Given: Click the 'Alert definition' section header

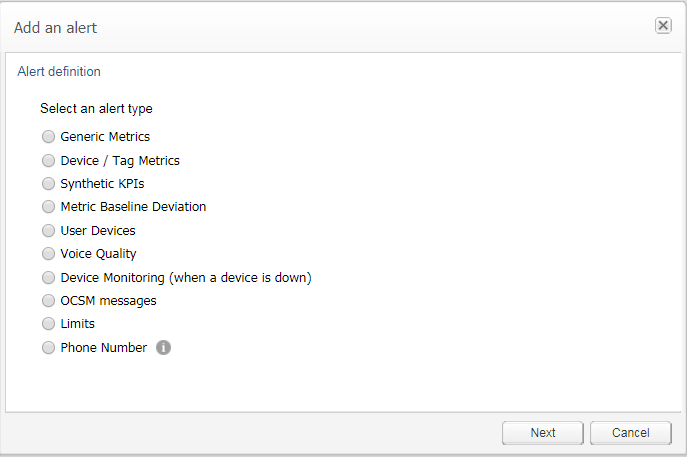Looking at the screenshot, I should [x=59, y=72].
